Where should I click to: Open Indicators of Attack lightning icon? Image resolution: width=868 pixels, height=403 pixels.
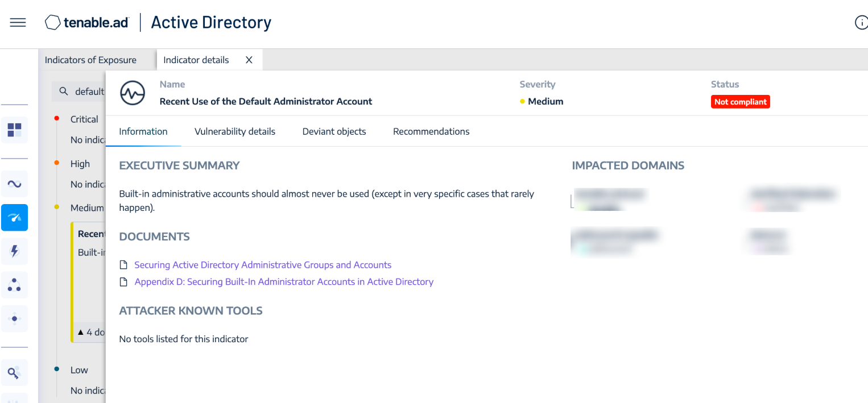pyautogui.click(x=14, y=251)
